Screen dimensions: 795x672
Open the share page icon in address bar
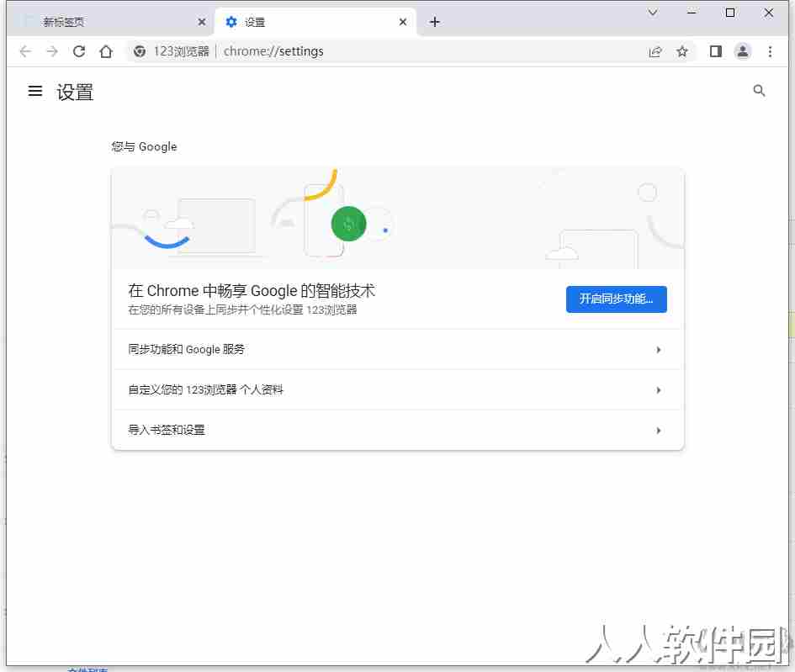pos(655,51)
